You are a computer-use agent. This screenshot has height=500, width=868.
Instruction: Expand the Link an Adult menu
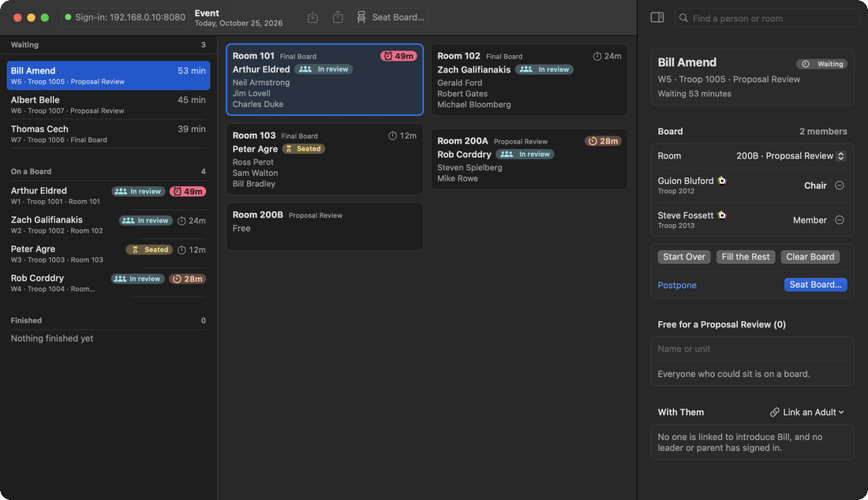click(807, 412)
